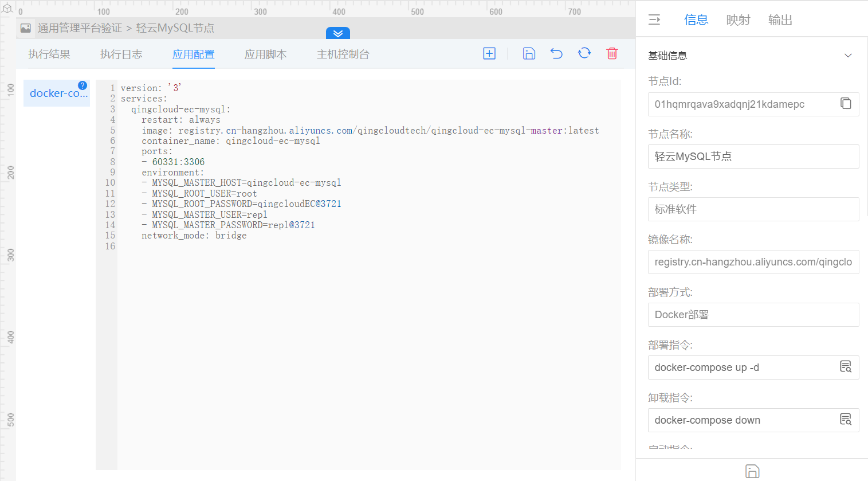The height and width of the screenshot is (481, 868).
Task: Click the 轻云MySQL节点 breadcrumb
Action: (175, 28)
